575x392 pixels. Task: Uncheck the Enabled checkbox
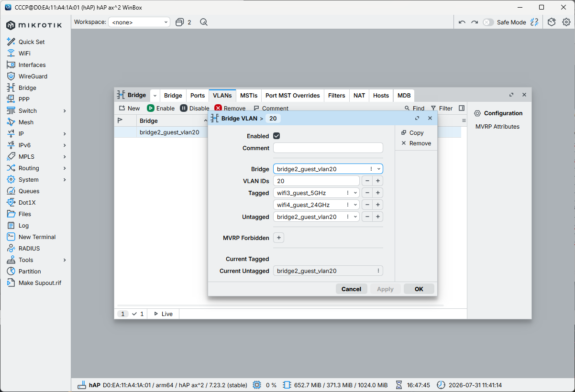coord(276,136)
